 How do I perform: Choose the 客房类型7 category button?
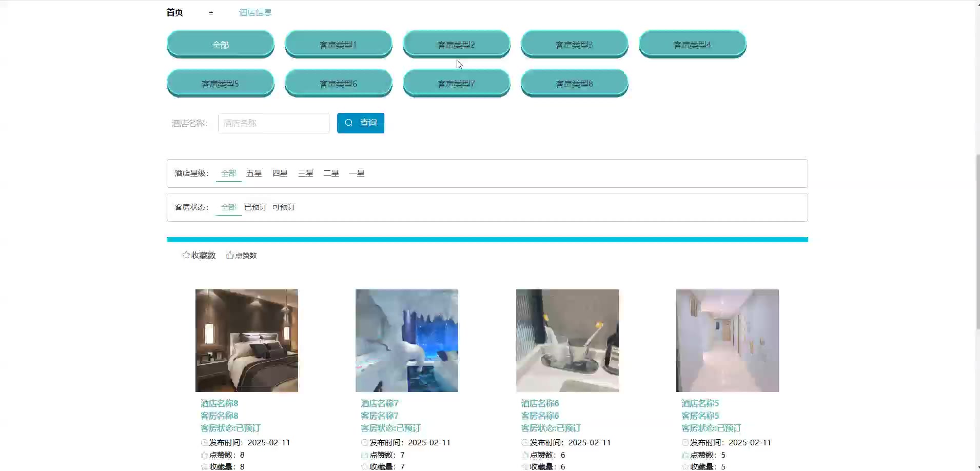[457, 83]
